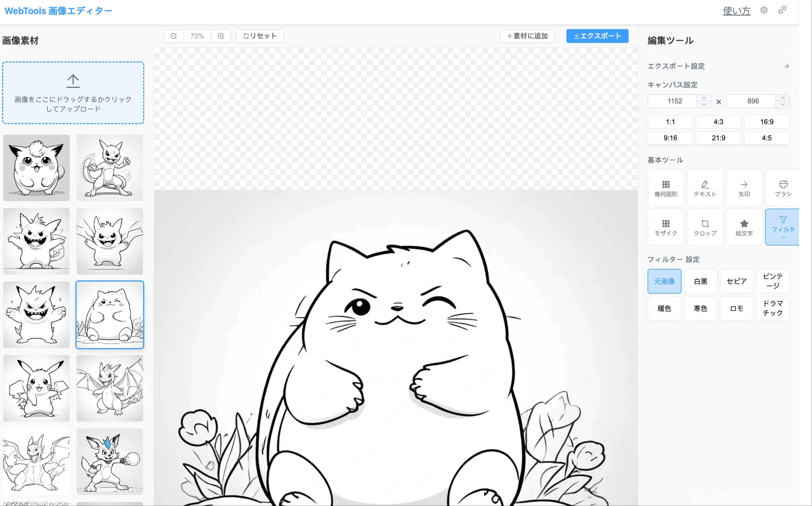This screenshot has width=812, height=506.
Task: Select the small dragon with bat wings thumbnail
Action: click(110, 388)
